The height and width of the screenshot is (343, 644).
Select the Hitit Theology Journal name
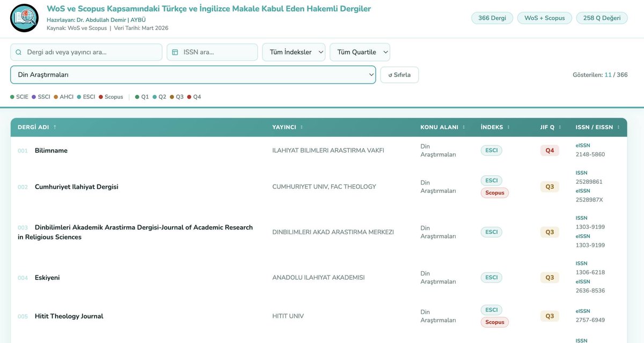pyautogui.click(x=69, y=316)
